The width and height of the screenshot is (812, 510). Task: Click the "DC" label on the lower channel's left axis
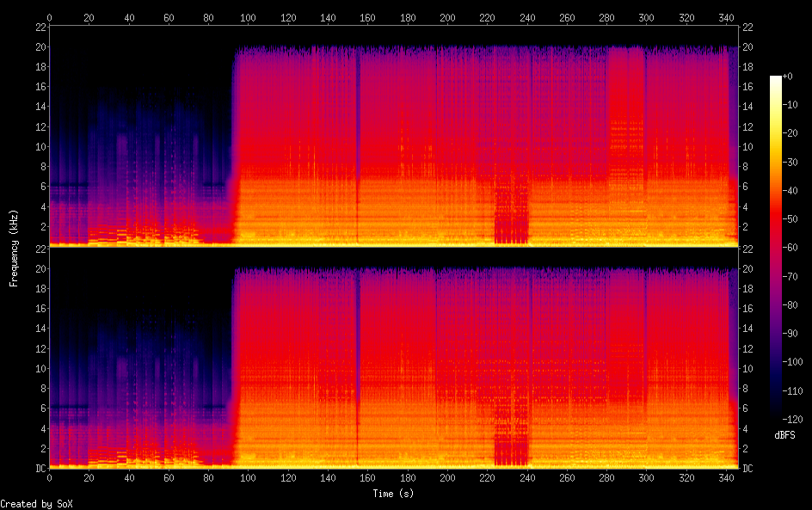[38, 469]
